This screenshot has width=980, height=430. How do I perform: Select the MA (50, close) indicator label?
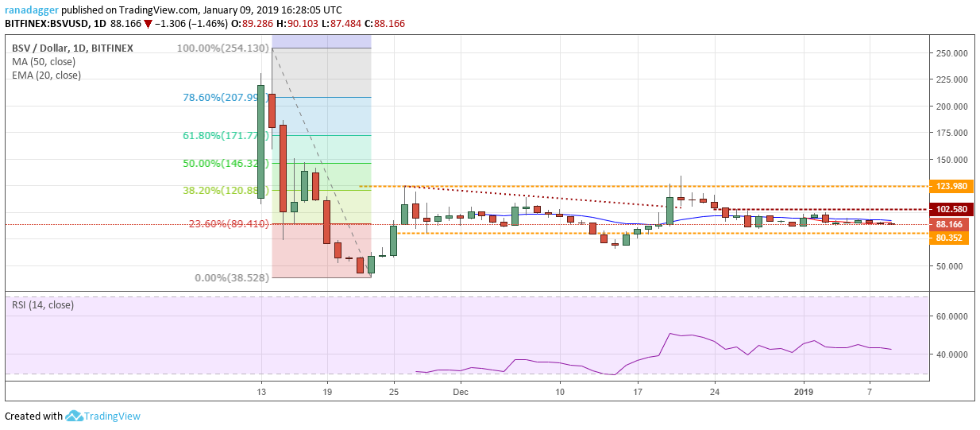coord(44,62)
